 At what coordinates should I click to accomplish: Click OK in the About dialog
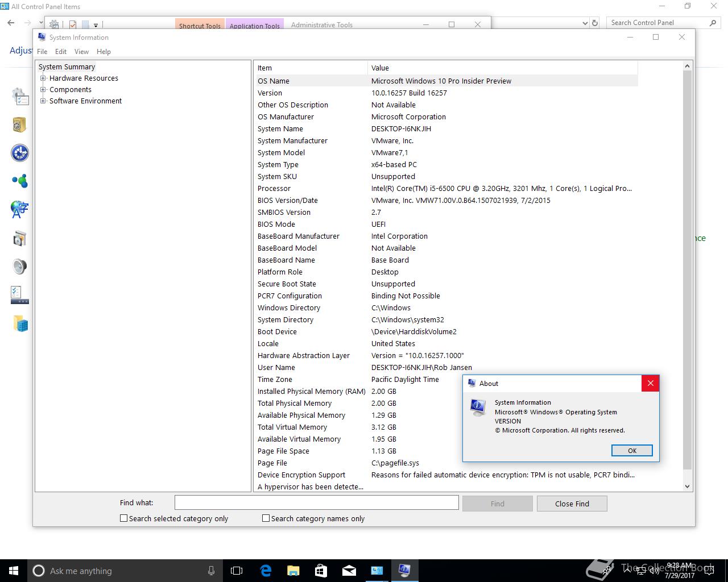click(x=632, y=450)
